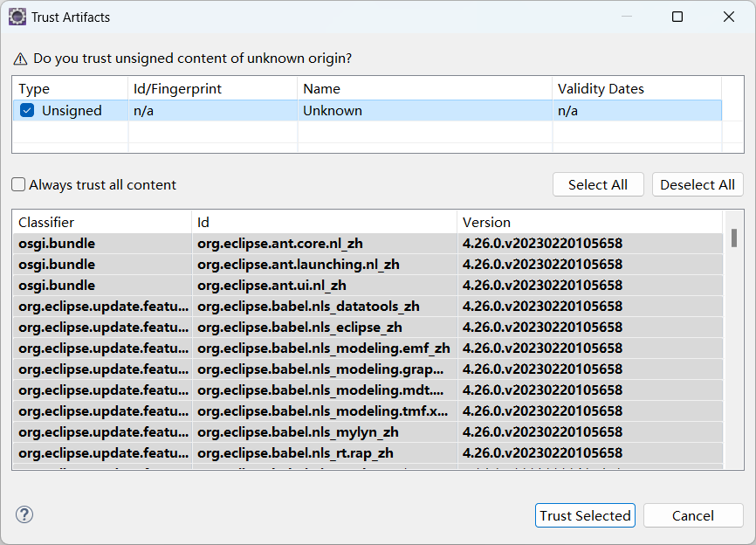Image resolution: width=756 pixels, height=545 pixels.
Task: Click the Classifier column header
Action: (x=102, y=223)
